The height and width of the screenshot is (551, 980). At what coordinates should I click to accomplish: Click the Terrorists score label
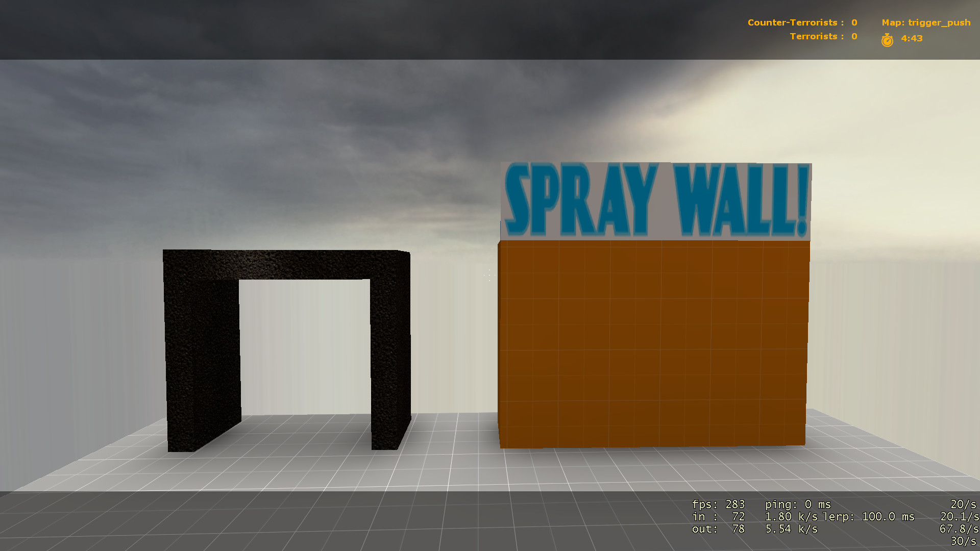tap(814, 36)
